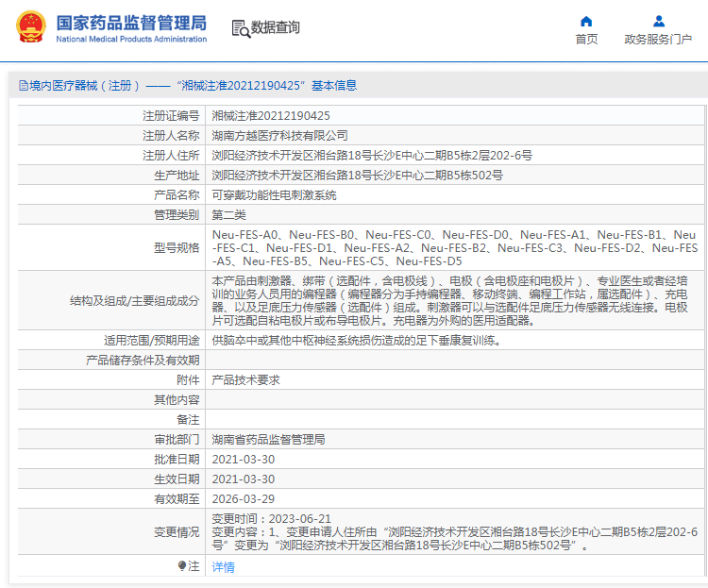
Task: Open 政务服务门户 portal link
Action: coord(658,40)
